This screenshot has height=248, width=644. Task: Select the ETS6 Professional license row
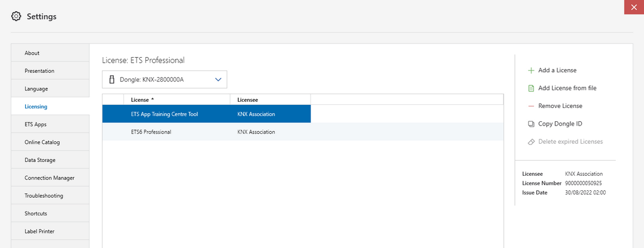pyautogui.click(x=303, y=132)
